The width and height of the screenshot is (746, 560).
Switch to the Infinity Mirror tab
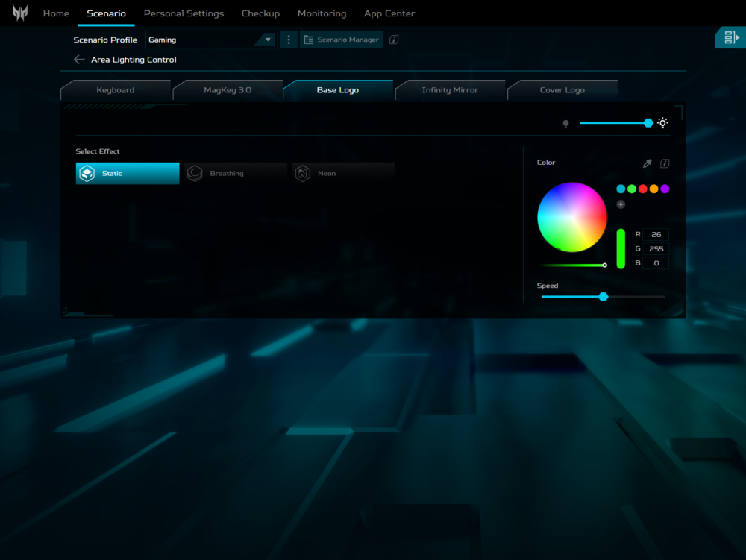(x=450, y=90)
